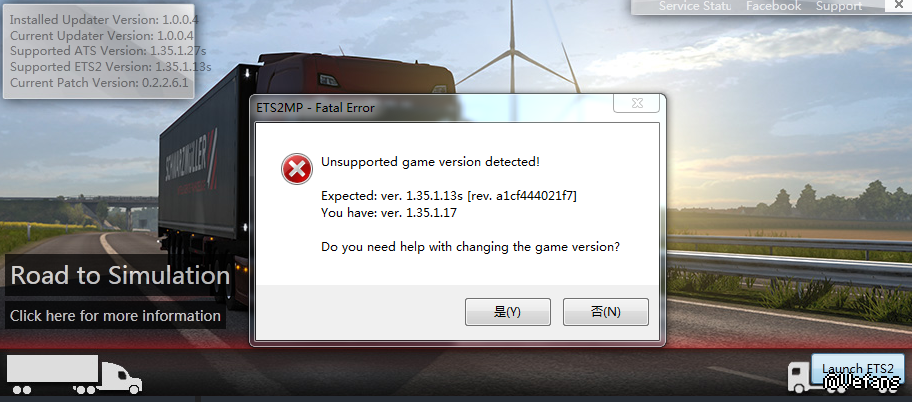This screenshot has width=912, height=402.
Task: Select the Road to Simulation headline
Action: [120, 275]
